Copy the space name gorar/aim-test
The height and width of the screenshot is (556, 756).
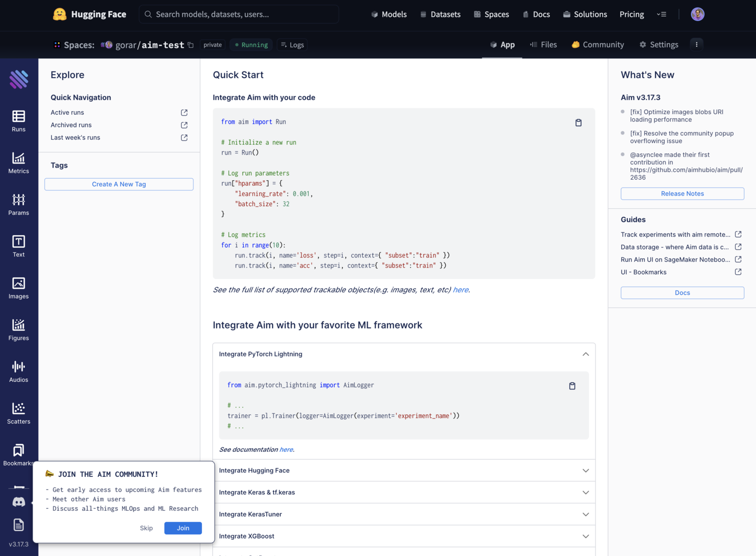click(x=191, y=45)
